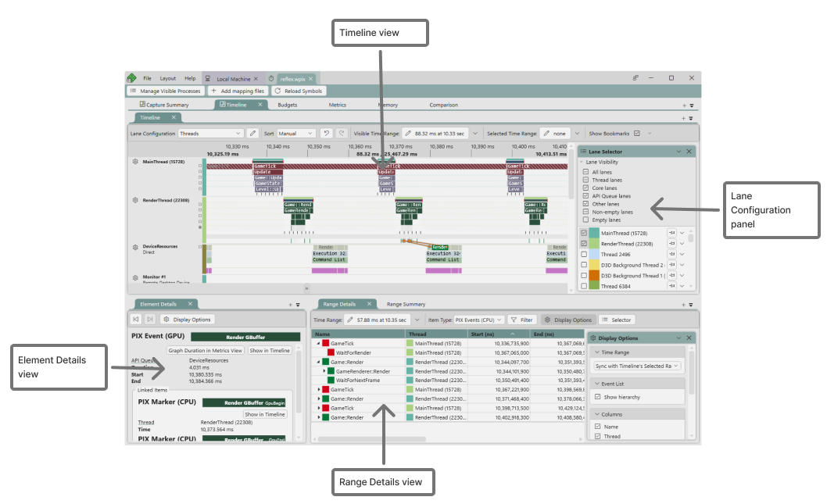
Task: Collapse the Lane Visibility section
Action: (x=582, y=162)
